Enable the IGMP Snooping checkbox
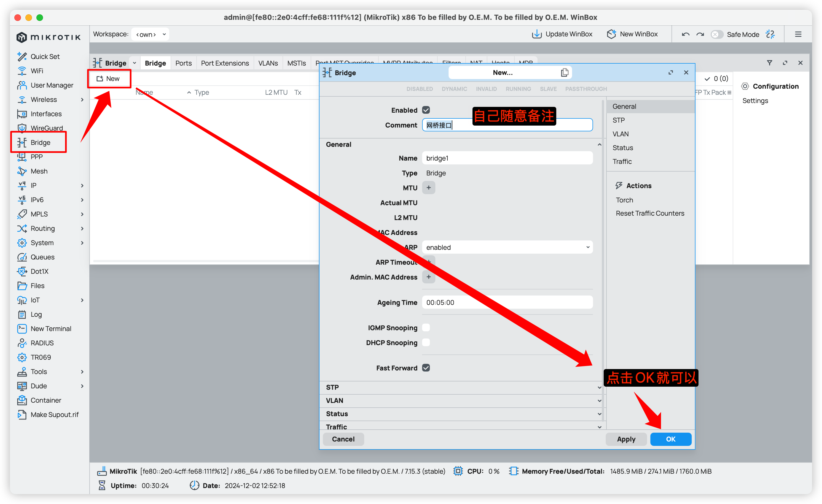 pyautogui.click(x=426, y=328)
